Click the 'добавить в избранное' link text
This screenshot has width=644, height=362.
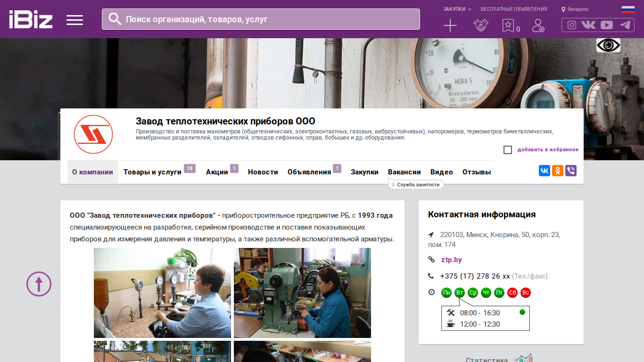pyautogui.click(x=548, y=150)
